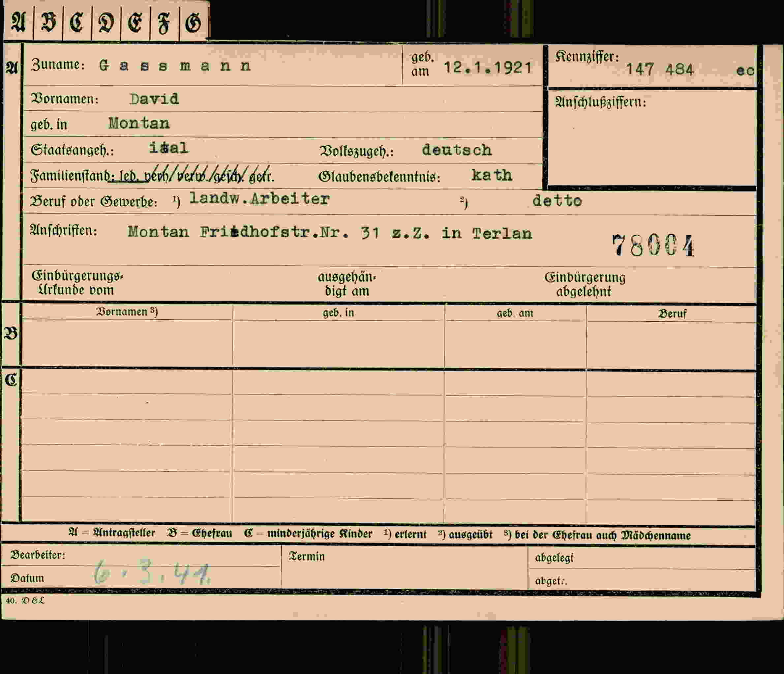Click the "Einbürgerung abgelehnt" label

(x=585, y=284)
